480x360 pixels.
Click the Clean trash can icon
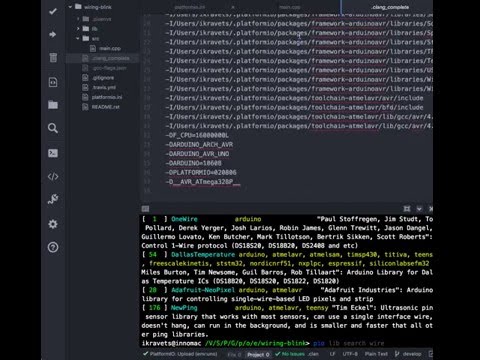53,57
